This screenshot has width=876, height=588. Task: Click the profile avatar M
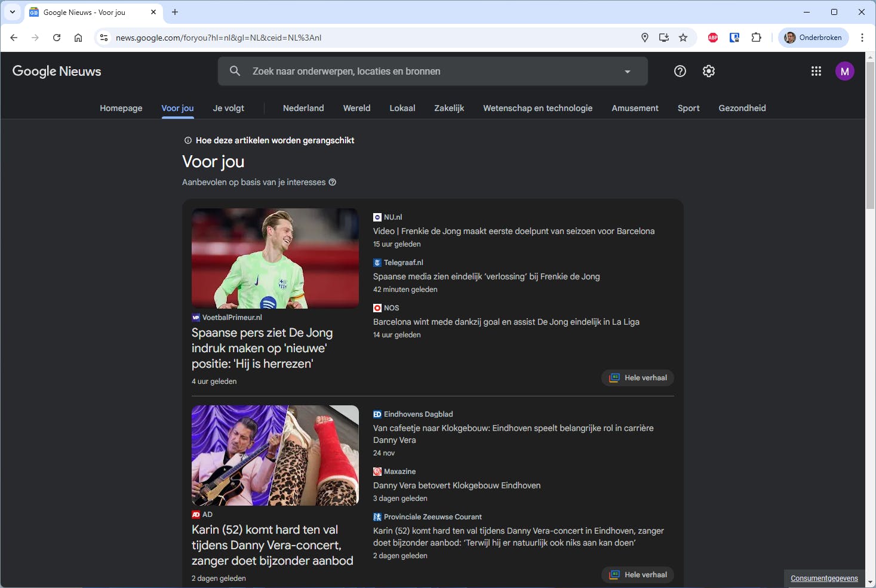point(844,71)
